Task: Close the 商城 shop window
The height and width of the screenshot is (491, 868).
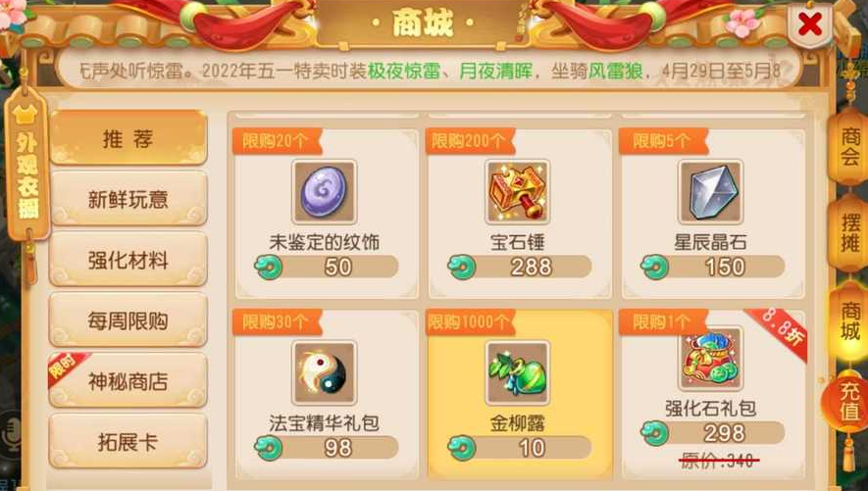Action: 810,25
